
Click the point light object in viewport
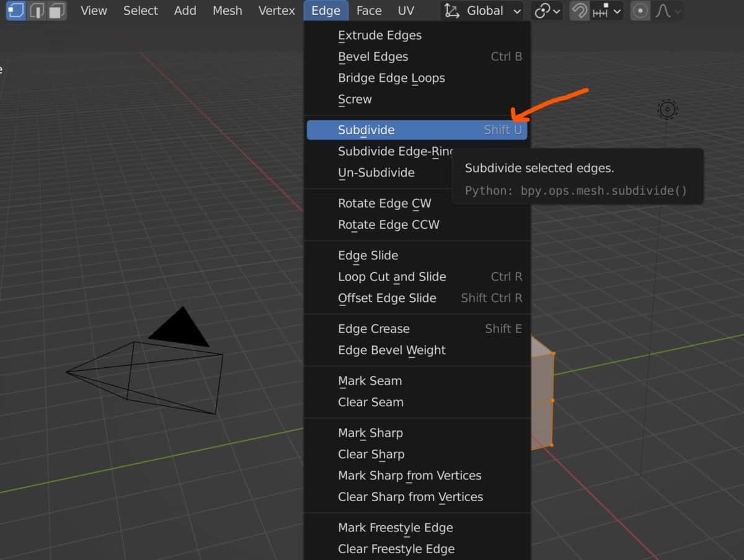coord(667,110)
